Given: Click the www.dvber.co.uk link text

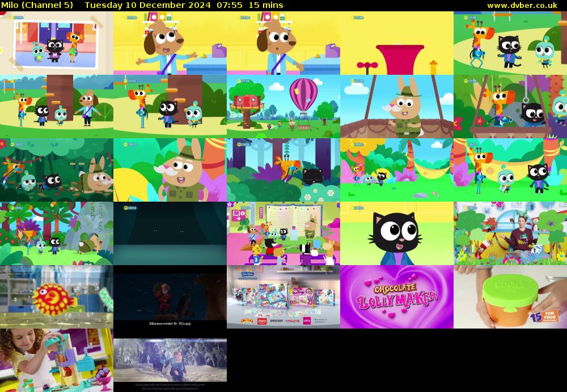Looking at the screenshot, I should coord(522,6).
